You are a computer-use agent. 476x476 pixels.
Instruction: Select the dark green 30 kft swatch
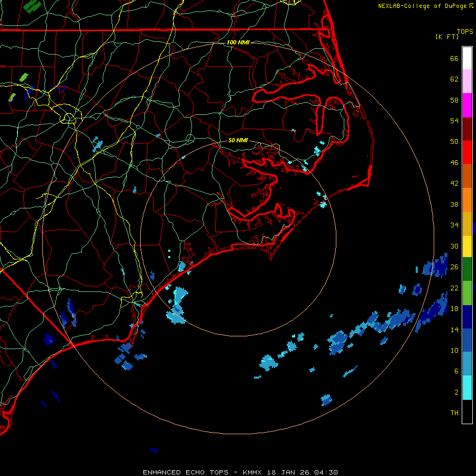point(467,269)
